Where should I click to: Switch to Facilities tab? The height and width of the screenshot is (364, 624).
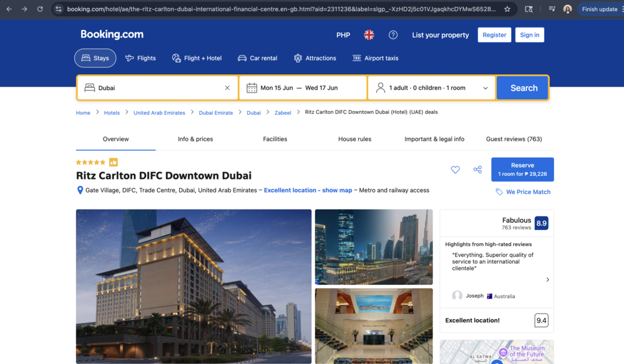[x=275, y=139]
